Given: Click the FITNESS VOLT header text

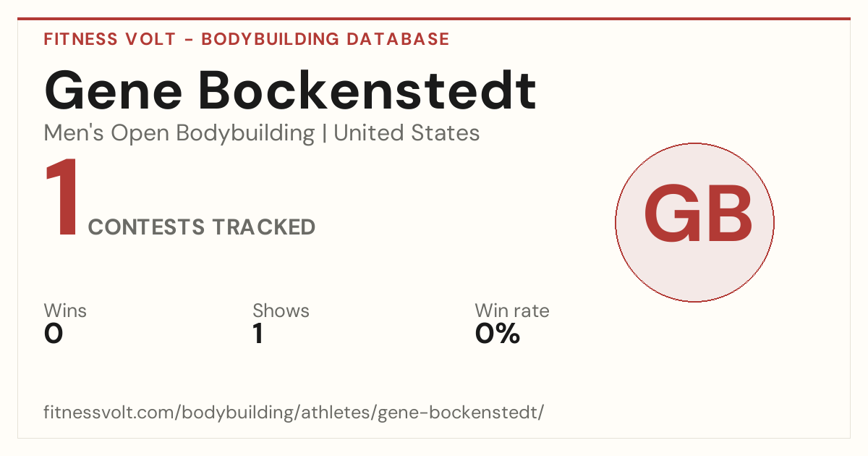Looking at the screenshot, I should point(110,39).
